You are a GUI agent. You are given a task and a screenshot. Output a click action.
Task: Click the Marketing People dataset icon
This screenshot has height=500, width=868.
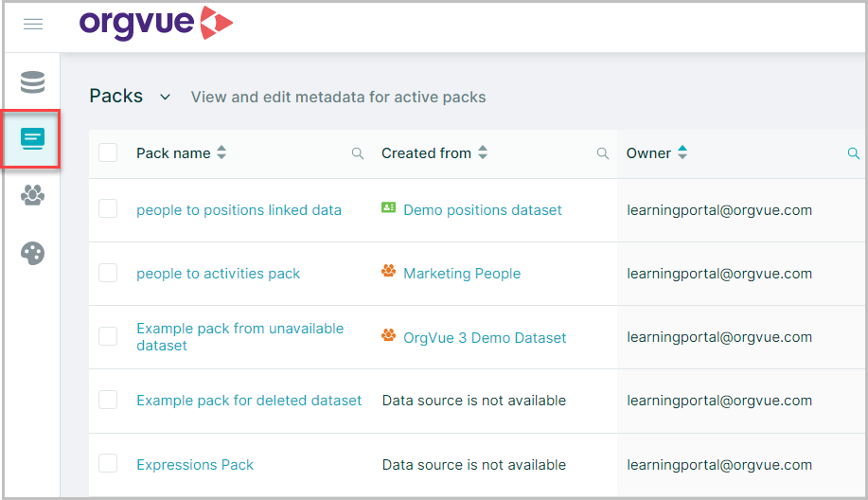point(389,271)
